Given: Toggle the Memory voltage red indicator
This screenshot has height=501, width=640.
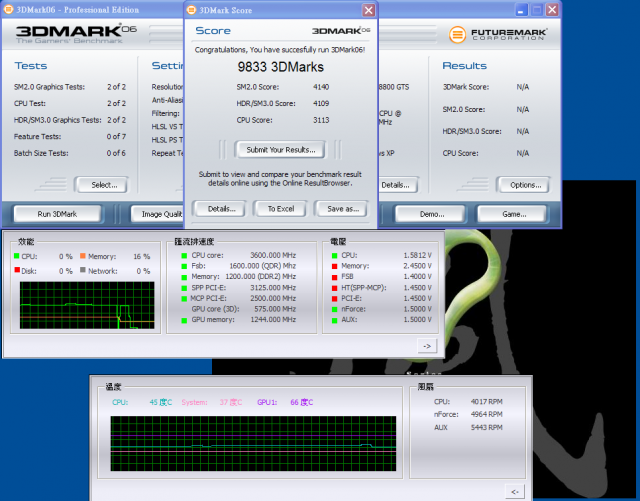Looking at the screenshot, I should click(334, 266).
